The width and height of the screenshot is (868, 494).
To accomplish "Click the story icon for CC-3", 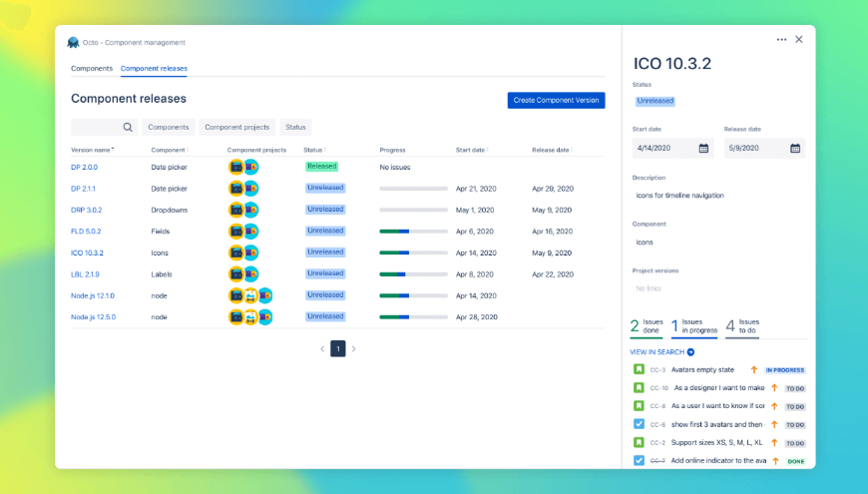I will tap(639, 369).
